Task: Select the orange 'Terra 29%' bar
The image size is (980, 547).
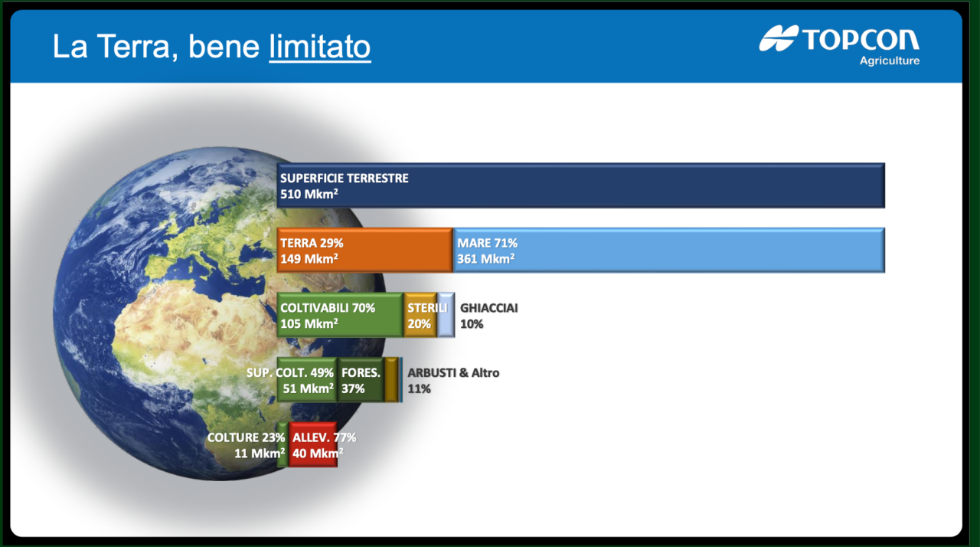Action: (x=365, y=250)
